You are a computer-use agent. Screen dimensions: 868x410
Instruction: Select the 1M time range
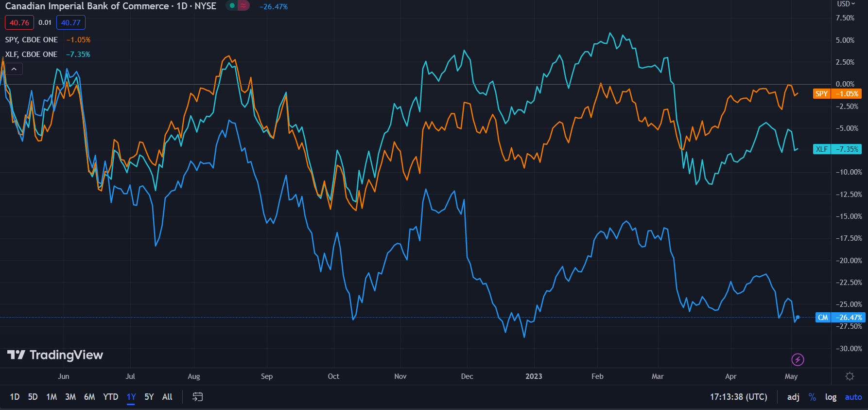52,397
